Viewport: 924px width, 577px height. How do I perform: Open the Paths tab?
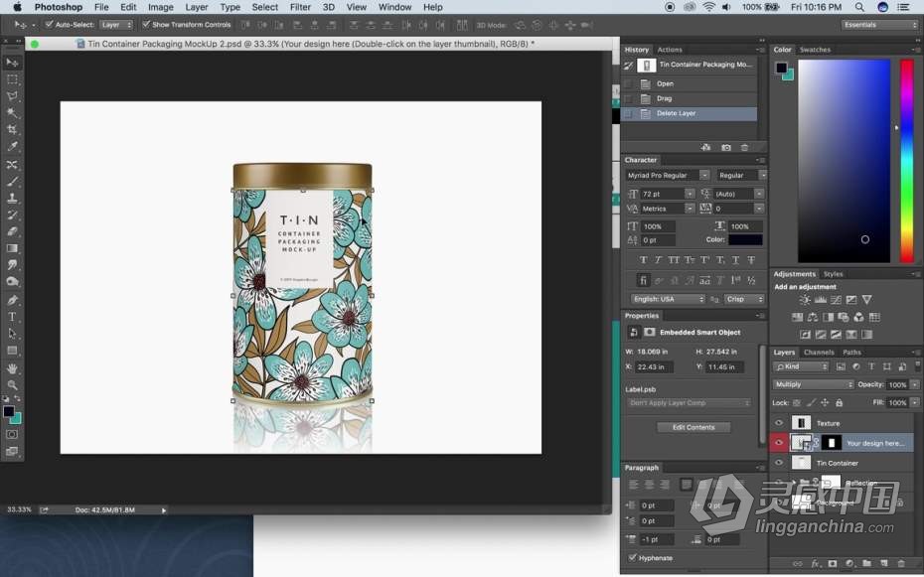pos(851,353)
